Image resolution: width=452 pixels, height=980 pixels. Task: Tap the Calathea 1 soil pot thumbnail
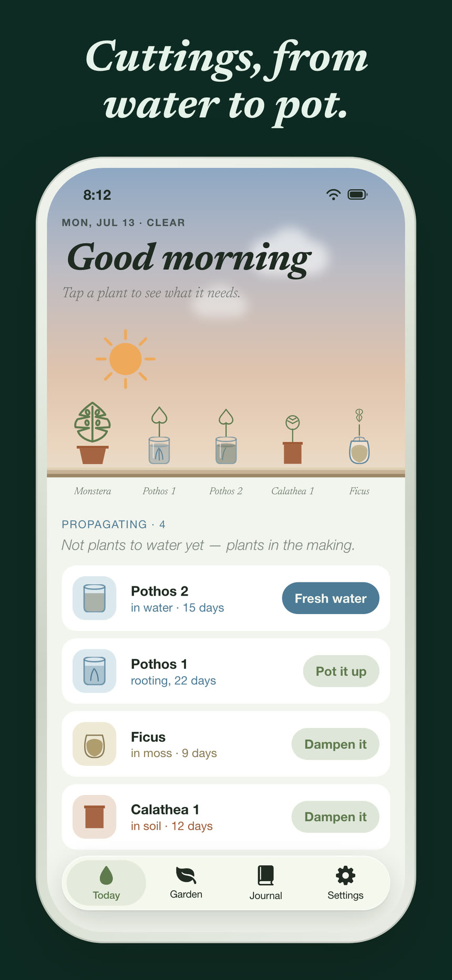pos(95,816)
